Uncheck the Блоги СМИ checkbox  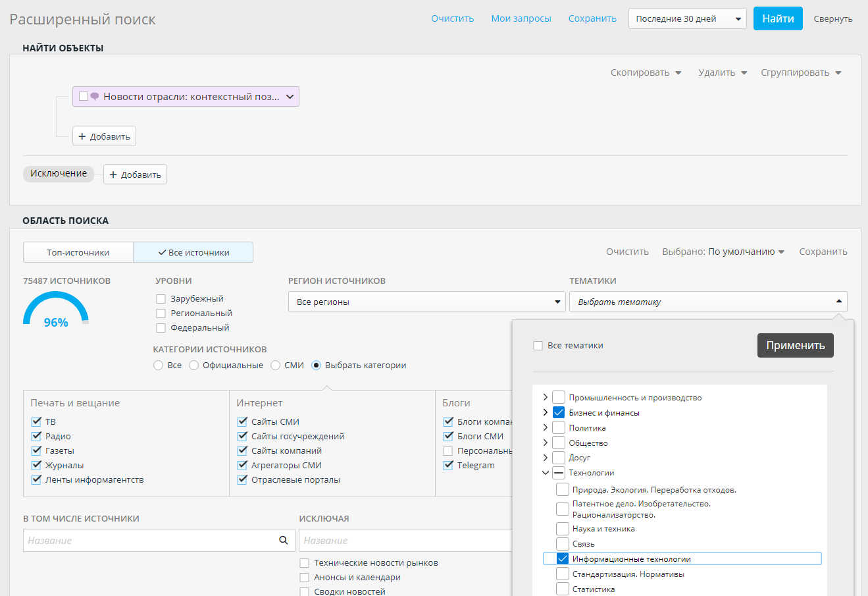tap(448, 436)
